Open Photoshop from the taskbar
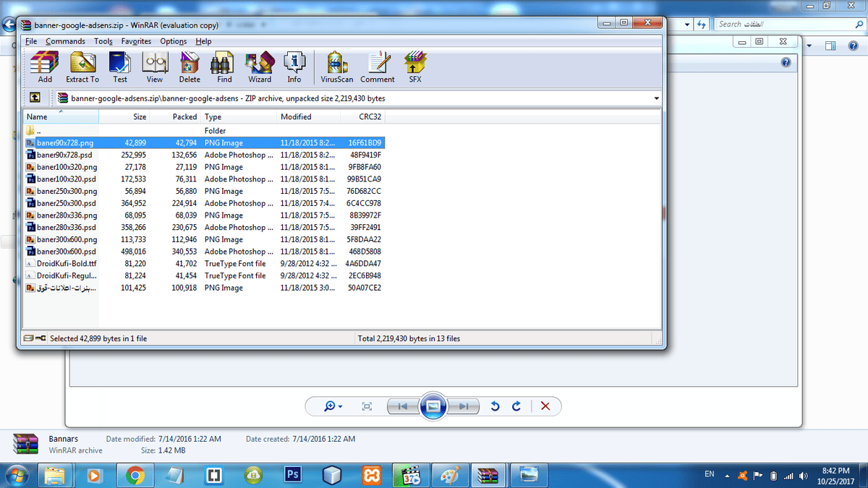Image resolution: width=868 pixels, height=488 pixels. 293,475
